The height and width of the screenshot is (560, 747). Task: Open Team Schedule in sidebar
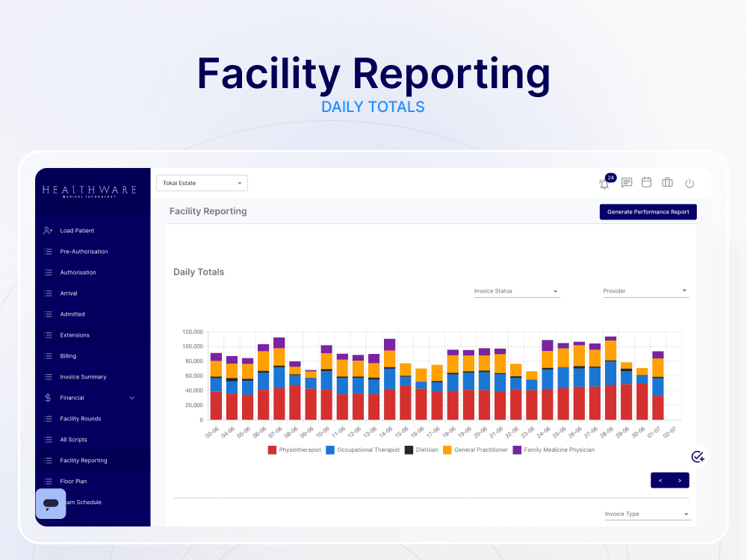(x=84, y=503)
